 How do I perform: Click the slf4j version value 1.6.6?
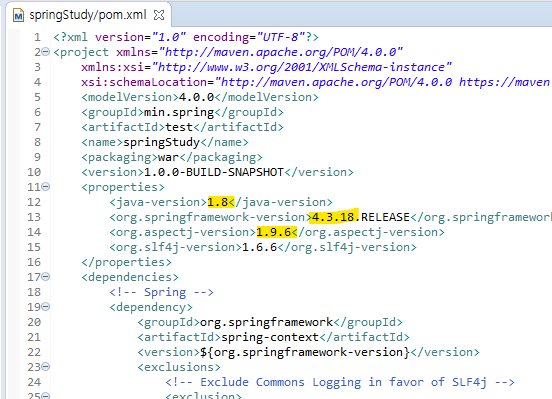pyautogui.click(x=259, y=247)
